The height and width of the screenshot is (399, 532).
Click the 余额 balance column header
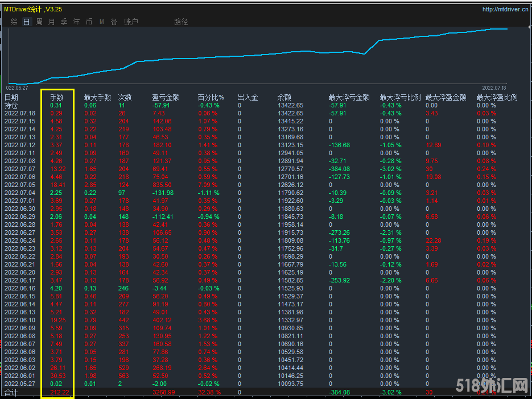click(x=284, y=97)
